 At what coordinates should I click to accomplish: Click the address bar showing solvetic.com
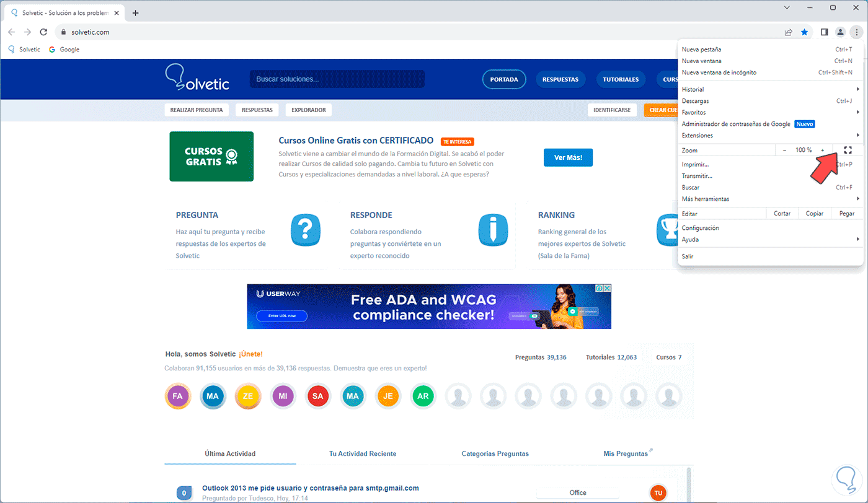(416, 32)
